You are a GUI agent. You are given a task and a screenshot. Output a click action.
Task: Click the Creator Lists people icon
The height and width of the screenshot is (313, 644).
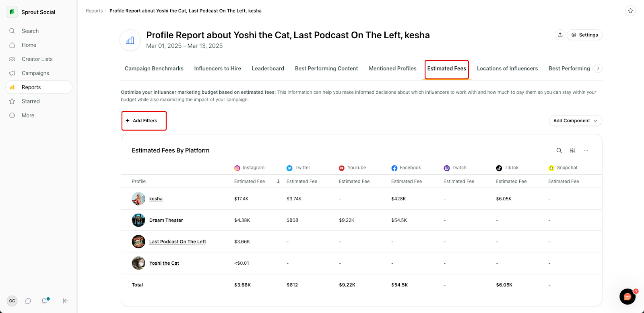(x=12, y=59)
